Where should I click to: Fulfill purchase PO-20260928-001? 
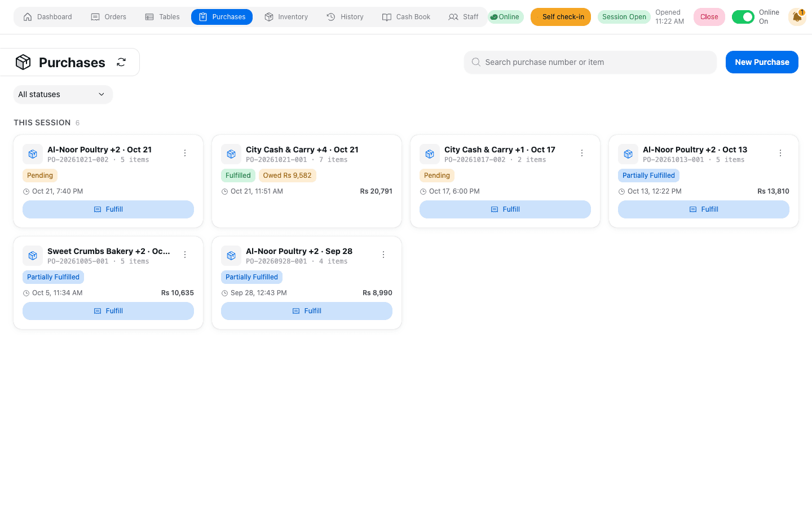pyautogui.click(x=307, y=311)
